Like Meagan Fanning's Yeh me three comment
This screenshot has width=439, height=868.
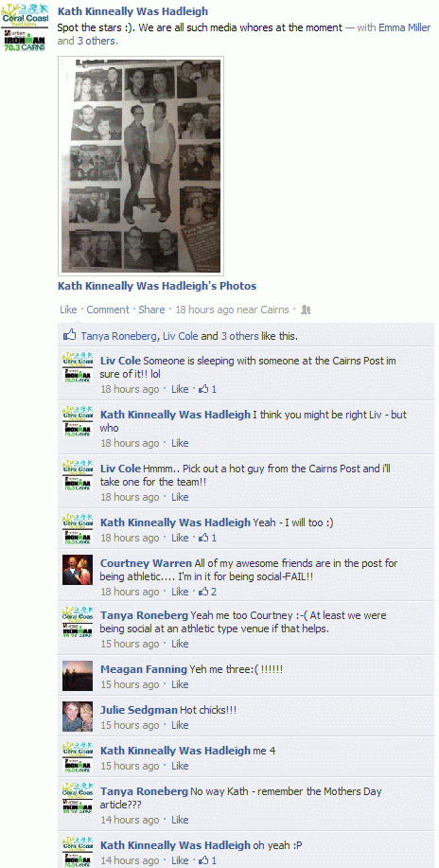180,684
